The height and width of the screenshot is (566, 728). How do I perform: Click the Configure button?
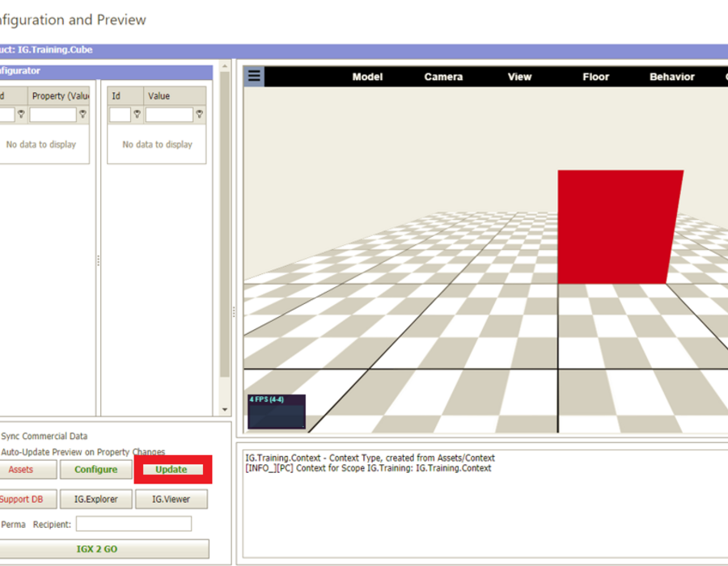pos(96,470)
